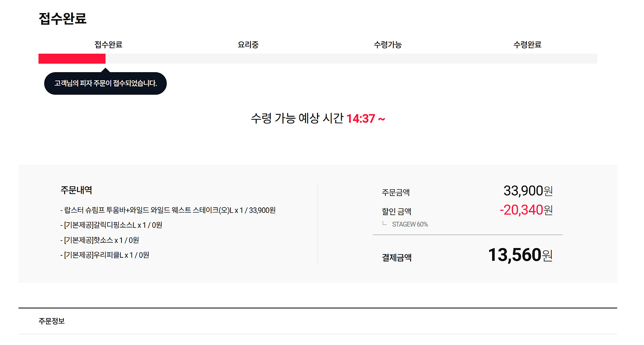
Task: Click the gray unfilled progress bar area
Action: click(x=351, y=59)
